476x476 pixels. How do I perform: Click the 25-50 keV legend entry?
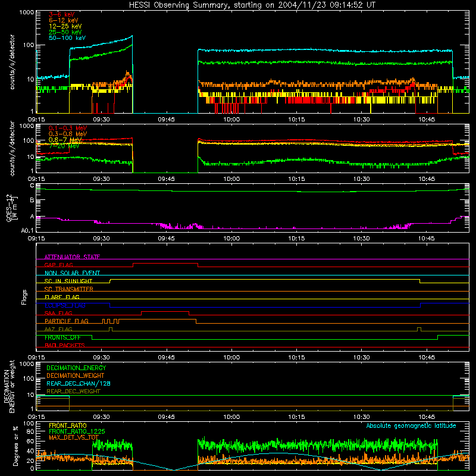[65, 32]
